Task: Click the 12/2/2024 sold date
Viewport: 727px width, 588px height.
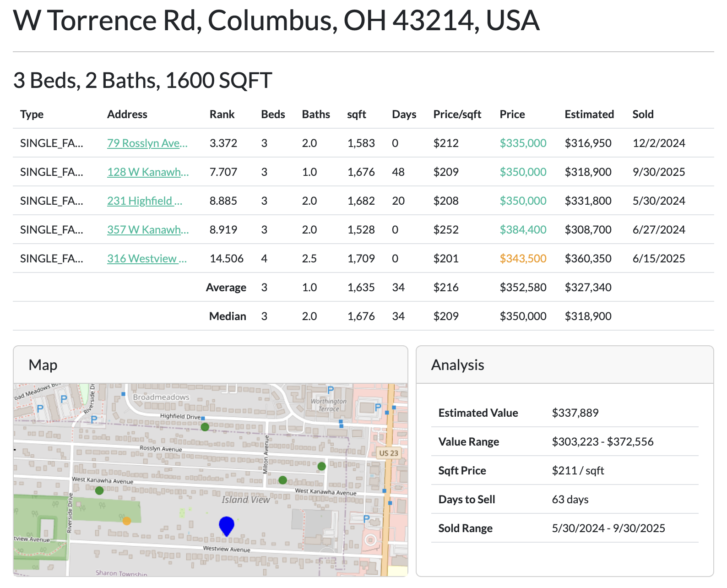Action: tap(659, 143)
